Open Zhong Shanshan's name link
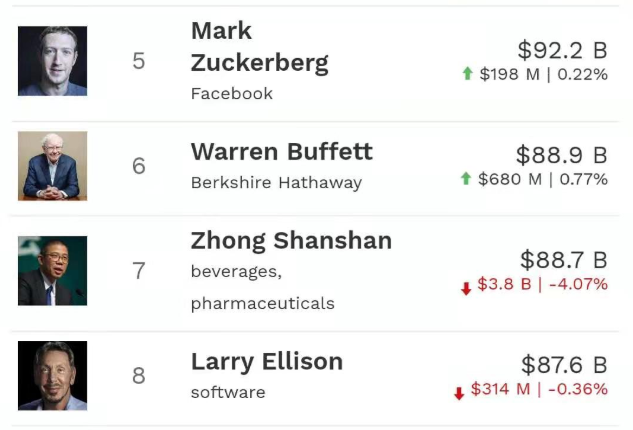This screenshot has height=430, width=633. (x=291, y=241)
